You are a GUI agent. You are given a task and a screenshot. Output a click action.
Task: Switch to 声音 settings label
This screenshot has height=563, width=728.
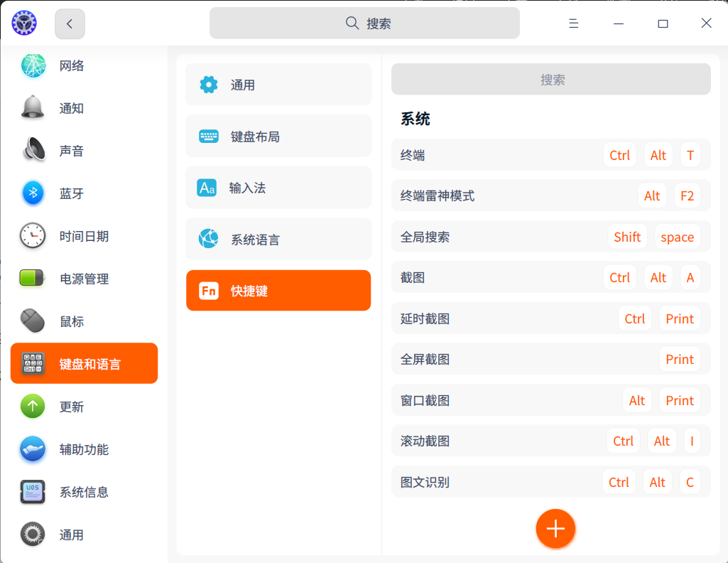coord(72,151)
